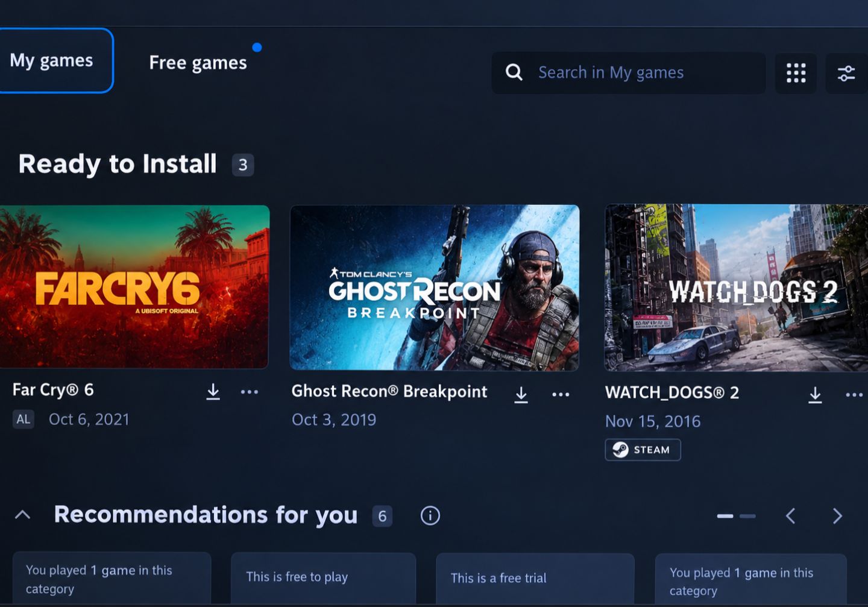Click the Ready to Install count badge 3

point(243,165)
